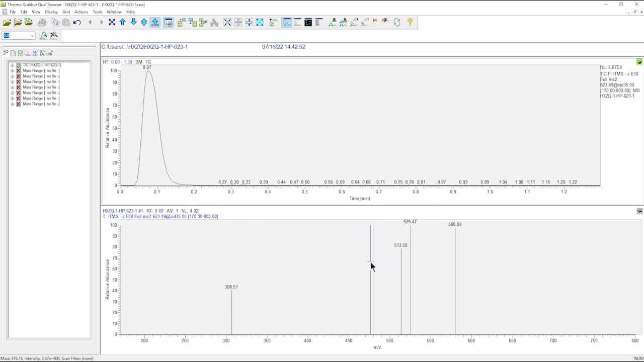The image size is (644, 362).
Task: Click the Paste toolbar icon
Action: point(66,22)
